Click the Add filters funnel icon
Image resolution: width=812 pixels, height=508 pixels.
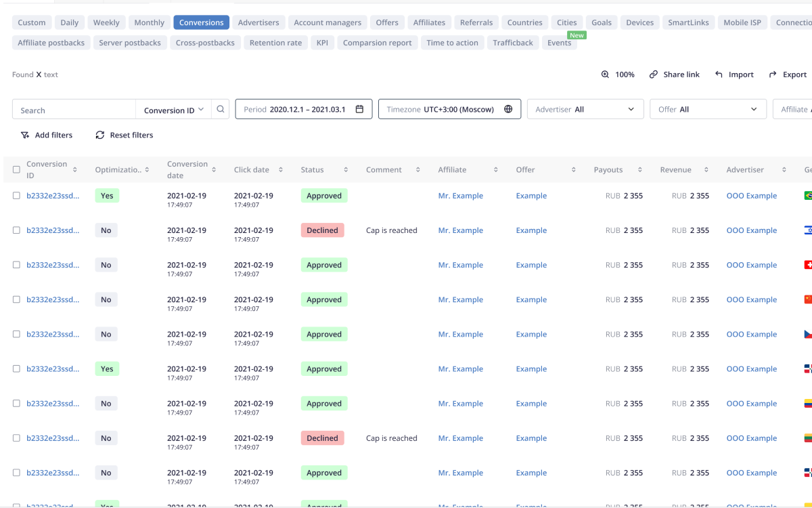25,135
